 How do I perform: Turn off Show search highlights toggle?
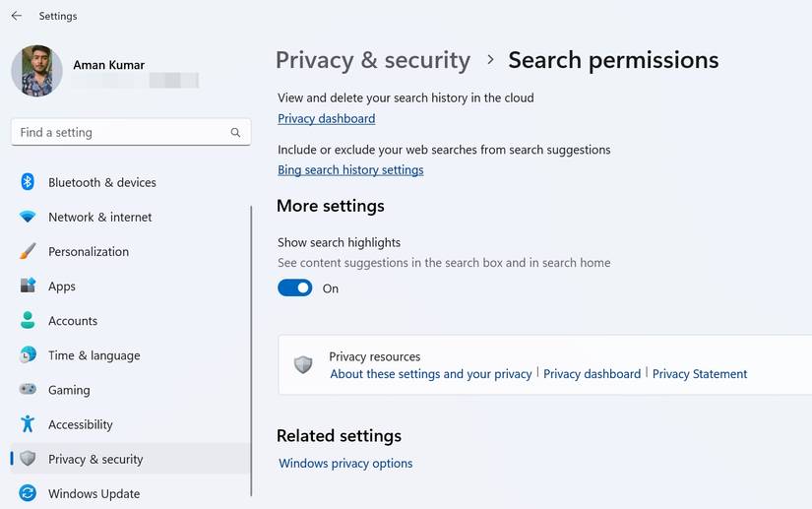click(294, 287)
